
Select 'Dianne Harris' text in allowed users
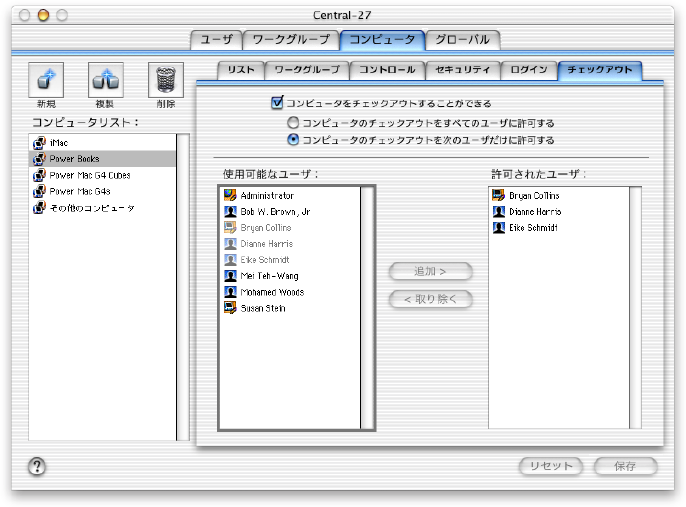535,212
